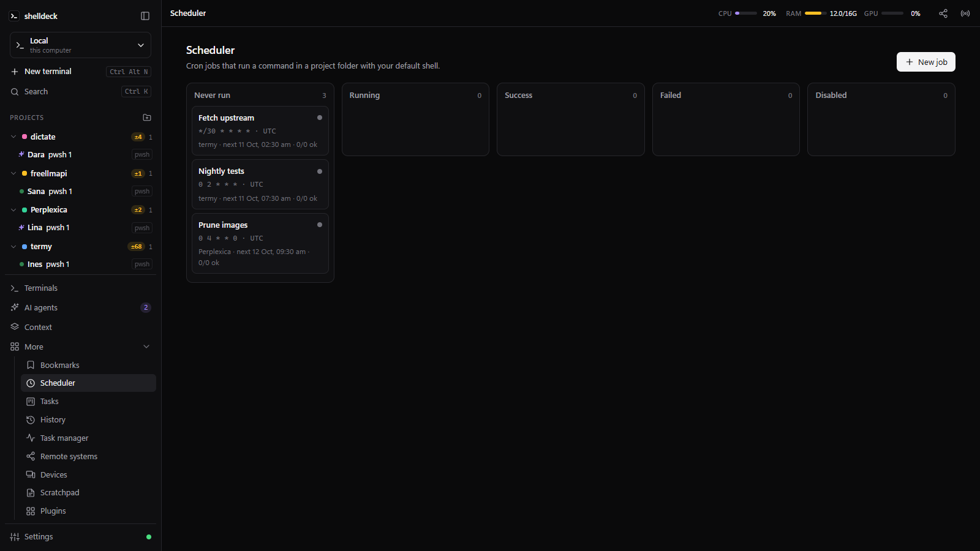Image resolution: width=980 pixels, height=551 pixels.
Task: Click the CPU usage bar
Action: 746,13
